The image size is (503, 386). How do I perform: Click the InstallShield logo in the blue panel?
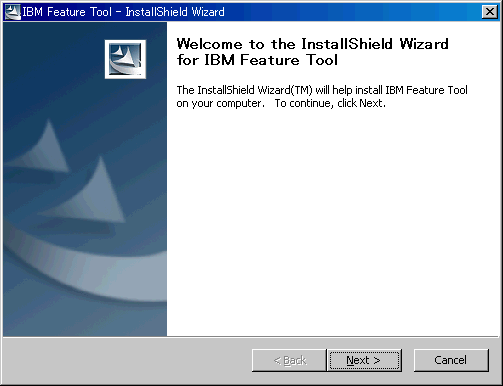125,59
